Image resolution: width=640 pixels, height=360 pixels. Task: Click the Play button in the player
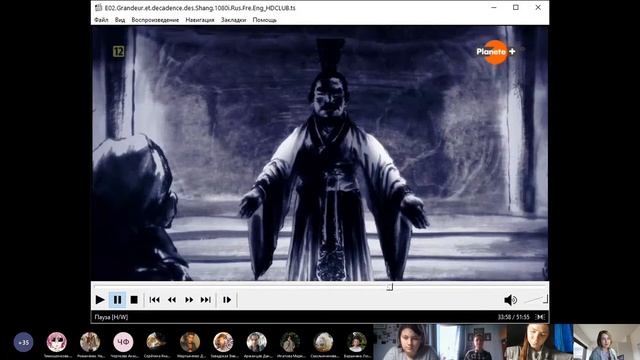[100, 300]
